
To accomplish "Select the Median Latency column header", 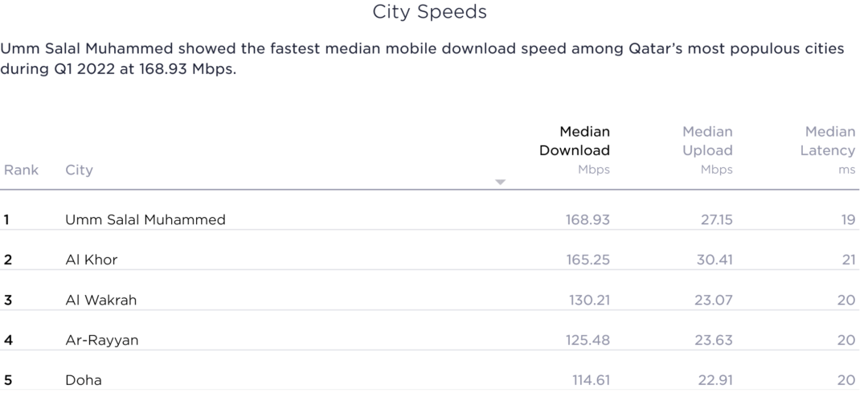I will click(x=829, y=141).
